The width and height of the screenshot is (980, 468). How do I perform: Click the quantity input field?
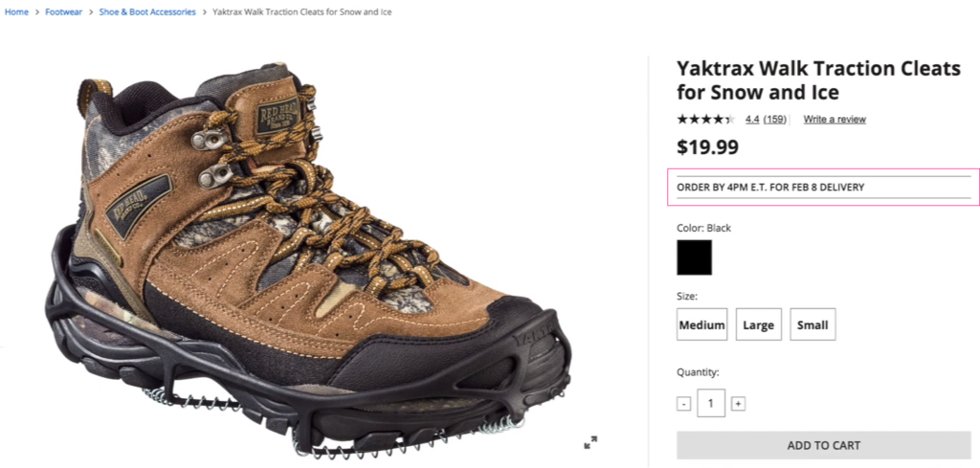711,403
